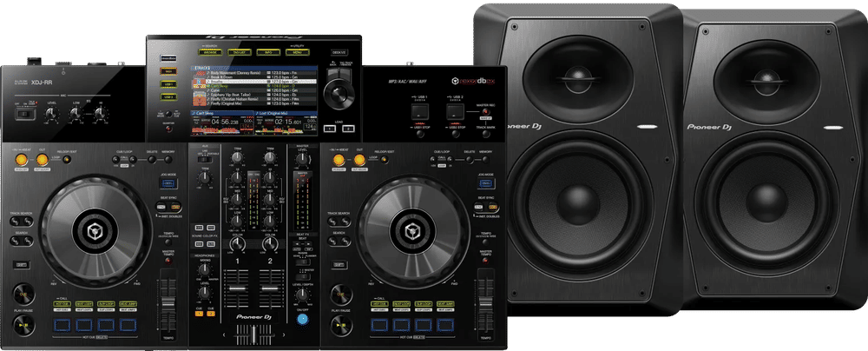Flip the mixer AUX selector switch
868x351 pixels.
click(x=205, y=159)
